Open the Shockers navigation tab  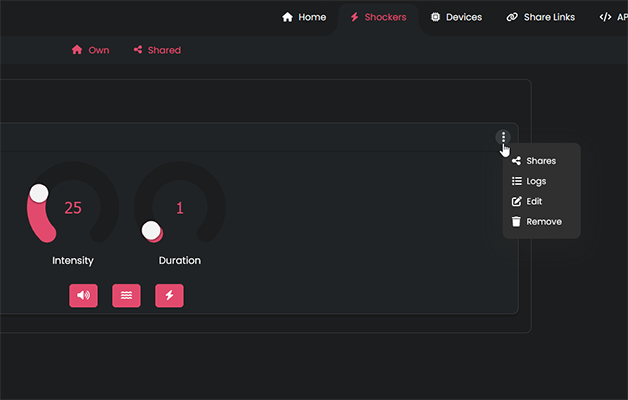[378, 17]
